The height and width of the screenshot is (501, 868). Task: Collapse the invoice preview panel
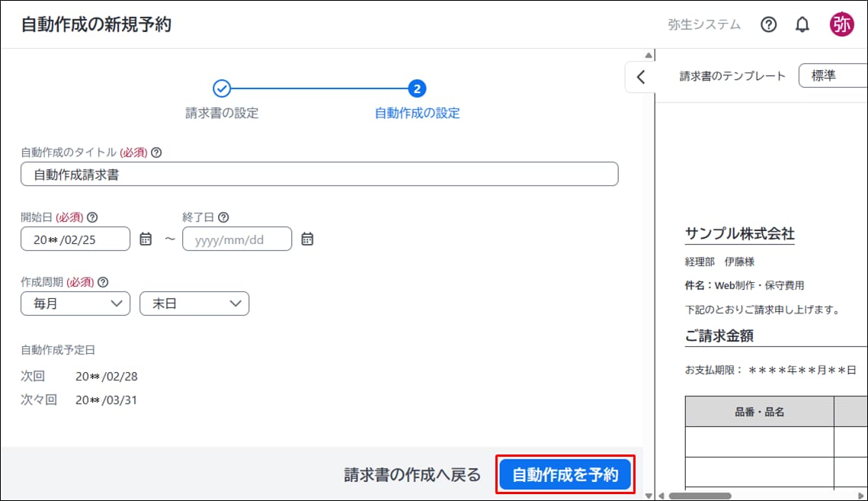click(640, 77)
